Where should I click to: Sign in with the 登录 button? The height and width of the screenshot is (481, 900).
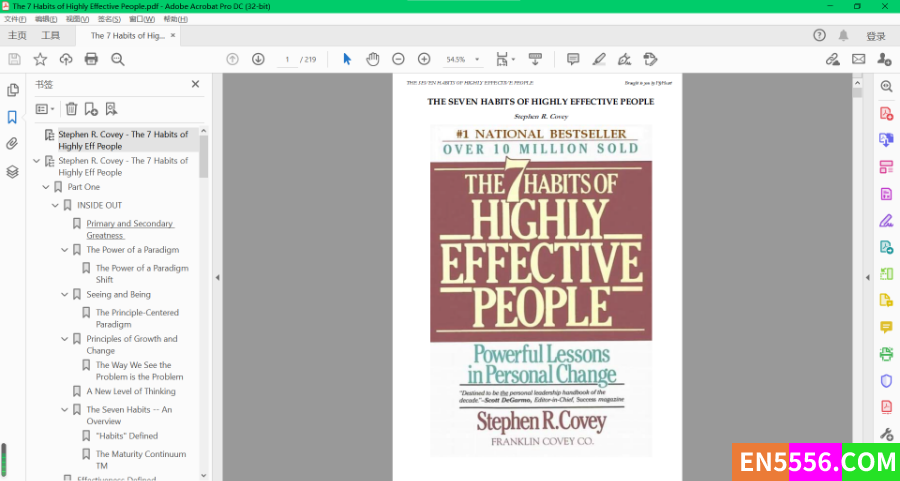(x=876, y=36)
